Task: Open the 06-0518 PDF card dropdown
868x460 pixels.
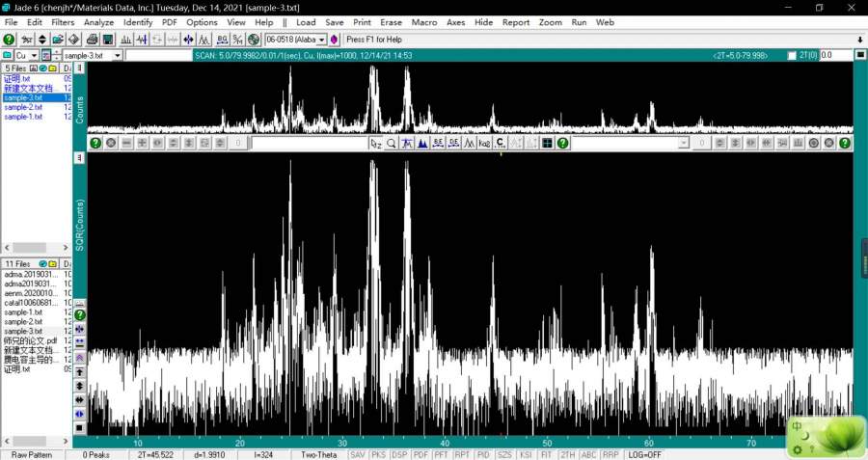Action: coord(322,40)
